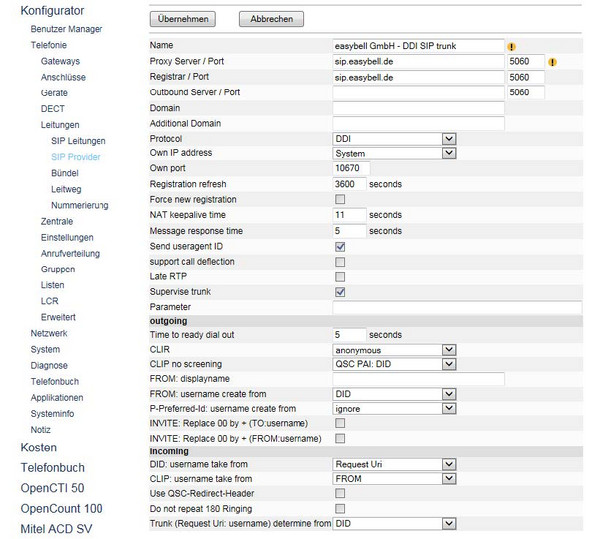The width and height of the screenshot is (600, 539).
Task: Uncheck the Supervise trunk checkbox
Action: [x=340, y=292]
